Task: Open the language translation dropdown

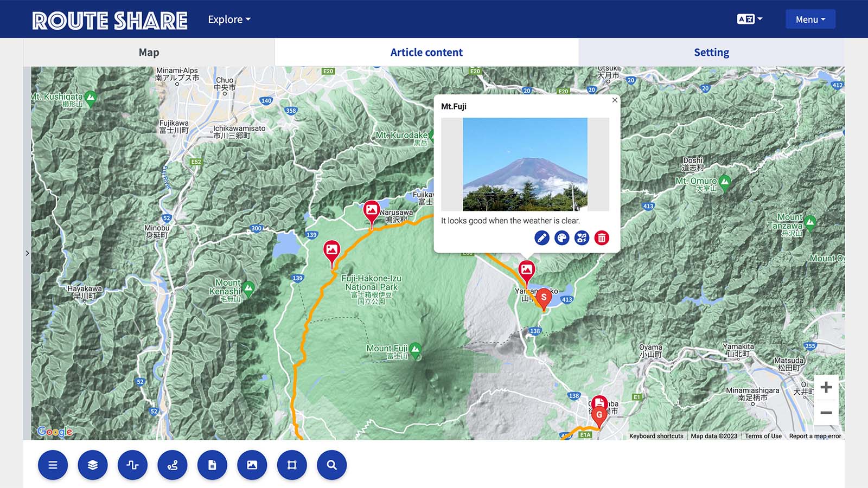Action: point(750,19)
